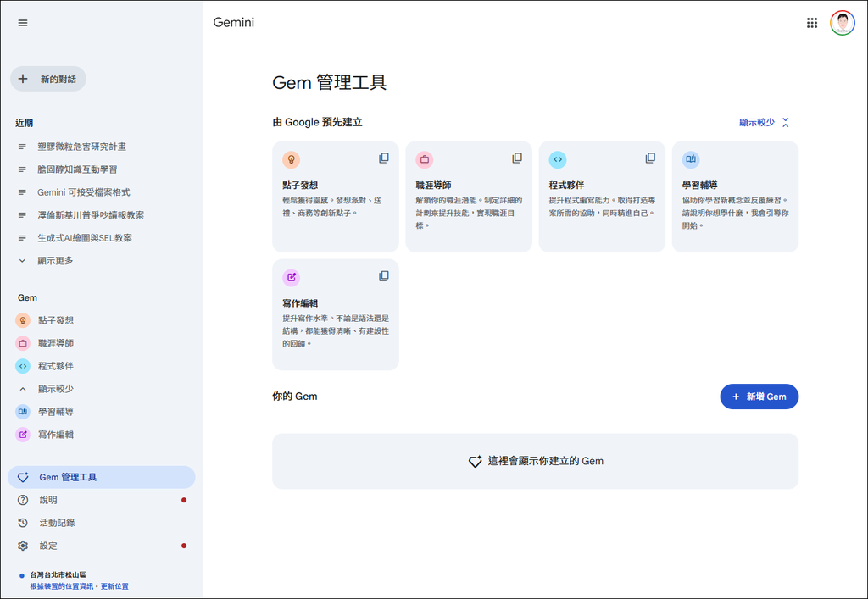Image resolution: width=868 pixels, height=599 pixels.
Task: Open the 活動記錄 sidebar item
Action: coord(102,523)
